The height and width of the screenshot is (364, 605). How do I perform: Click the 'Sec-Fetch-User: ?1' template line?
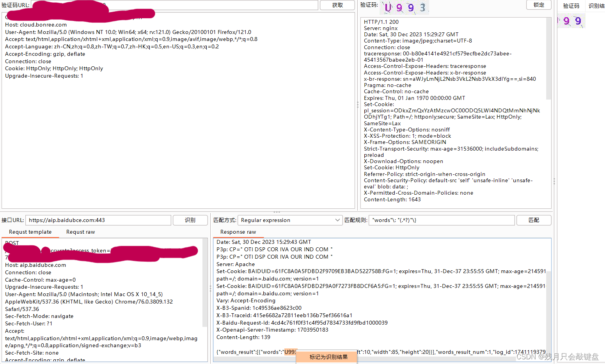tap(28, 323)
